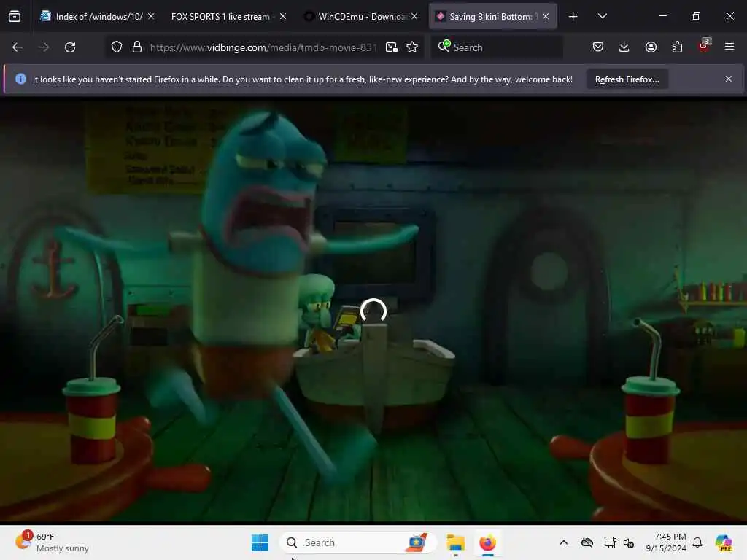747x560 pixels.
Task: Open the Windows Start menu
Action: [x=260, y=542]
